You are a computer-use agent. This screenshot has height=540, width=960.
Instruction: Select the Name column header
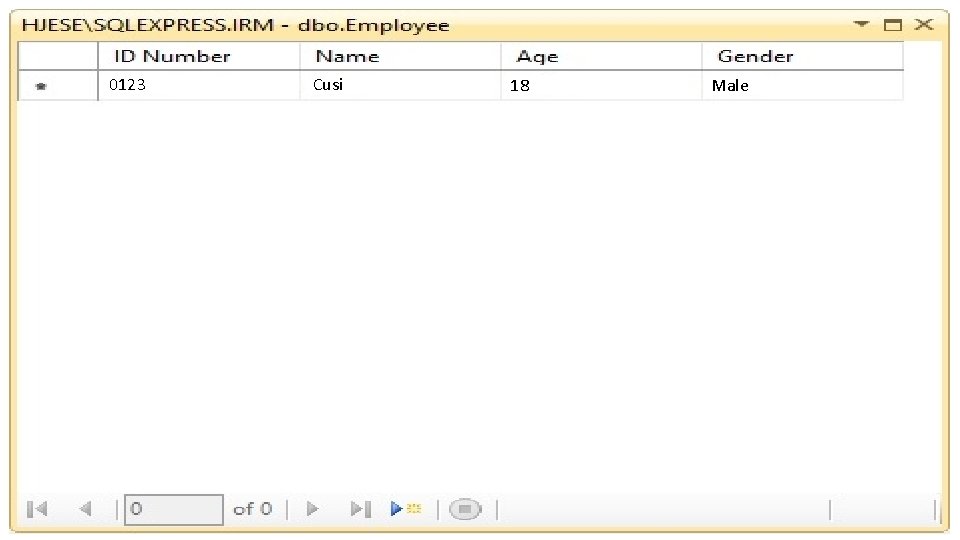[x=400, y=56]
